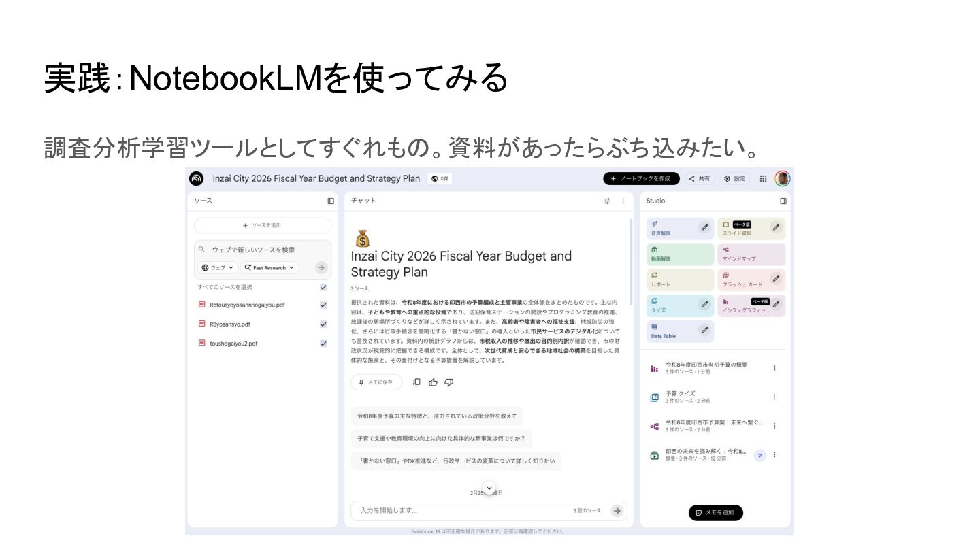The image size is (980, 551).
Task: Click the メモを追加 button
Action: (x=715, y=513)
